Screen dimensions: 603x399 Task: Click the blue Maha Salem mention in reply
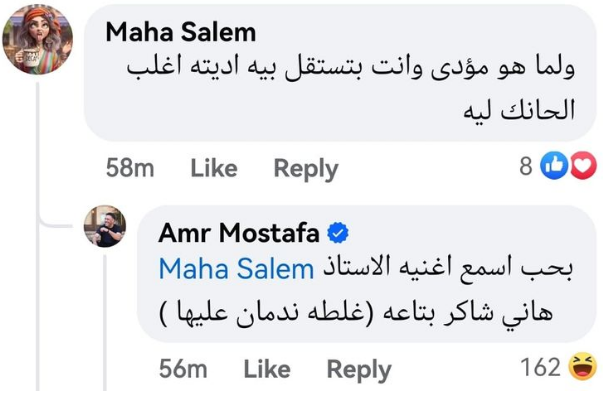(237, 269)
